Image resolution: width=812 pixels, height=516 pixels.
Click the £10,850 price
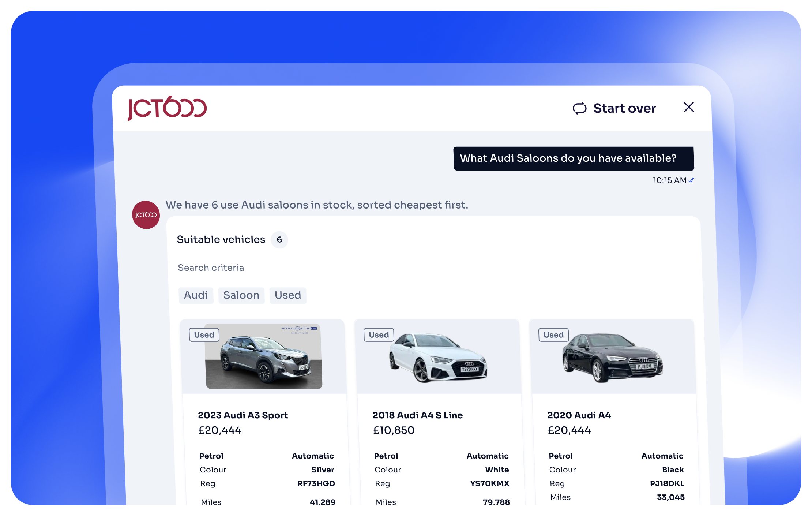(x=394, y=430)
